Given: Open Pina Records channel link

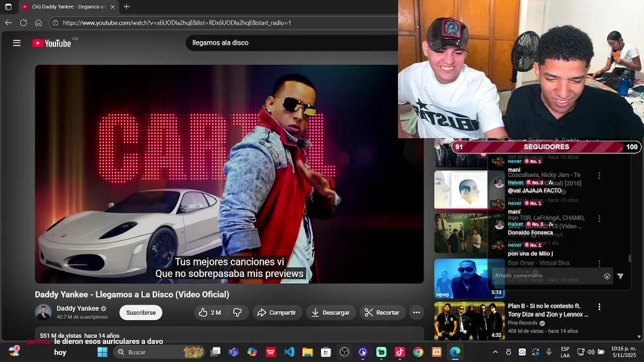Looking at the screenshot, I should click(x=523, y=323).
